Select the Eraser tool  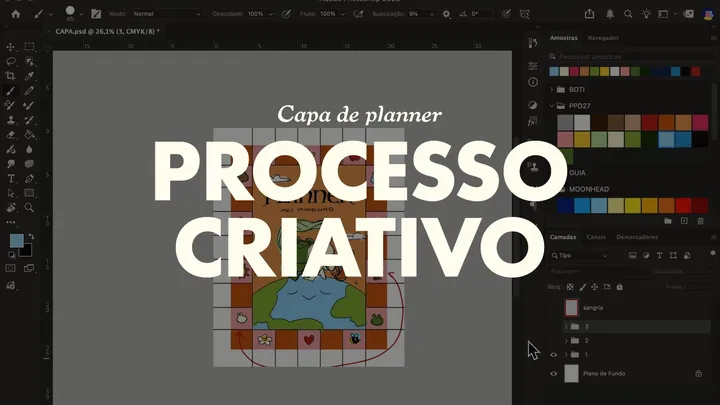pyautogui.click(x=11, y=135)
